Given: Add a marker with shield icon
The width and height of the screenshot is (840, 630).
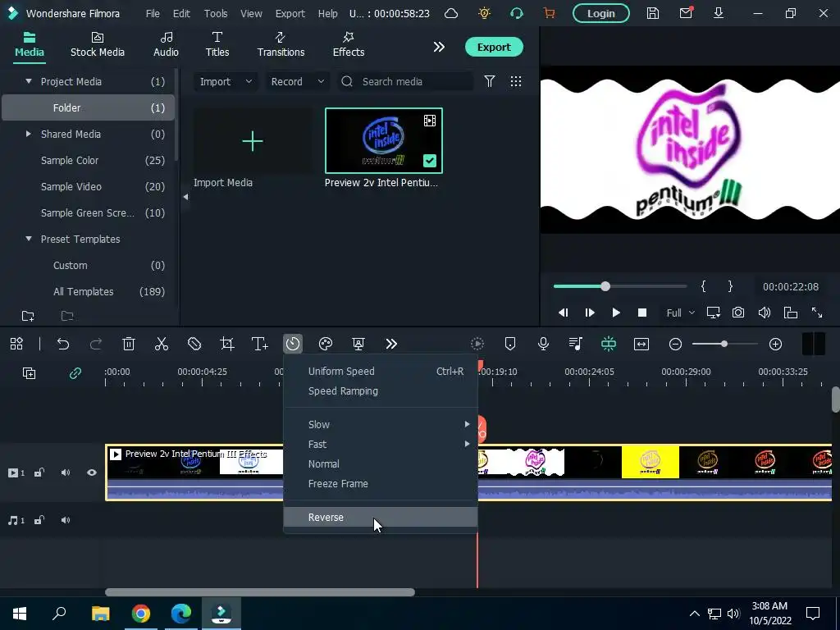Looking at the screenshot, I should (x=510, y=344).
